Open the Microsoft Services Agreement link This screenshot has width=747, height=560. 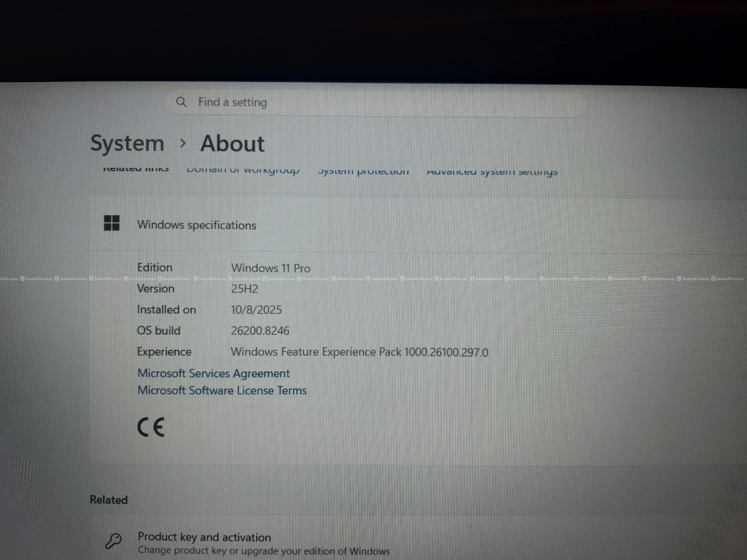(214, 373)
